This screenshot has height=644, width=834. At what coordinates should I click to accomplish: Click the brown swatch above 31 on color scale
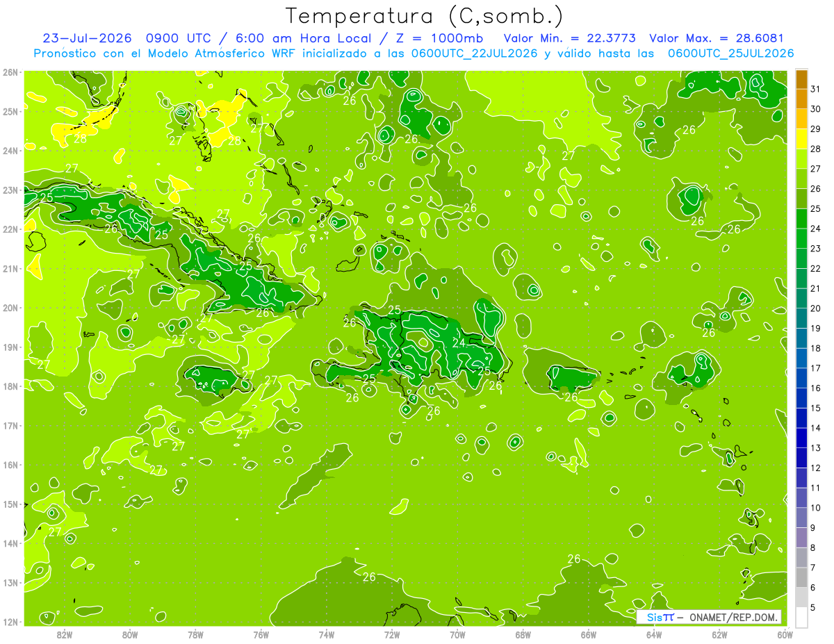(801, 79)
